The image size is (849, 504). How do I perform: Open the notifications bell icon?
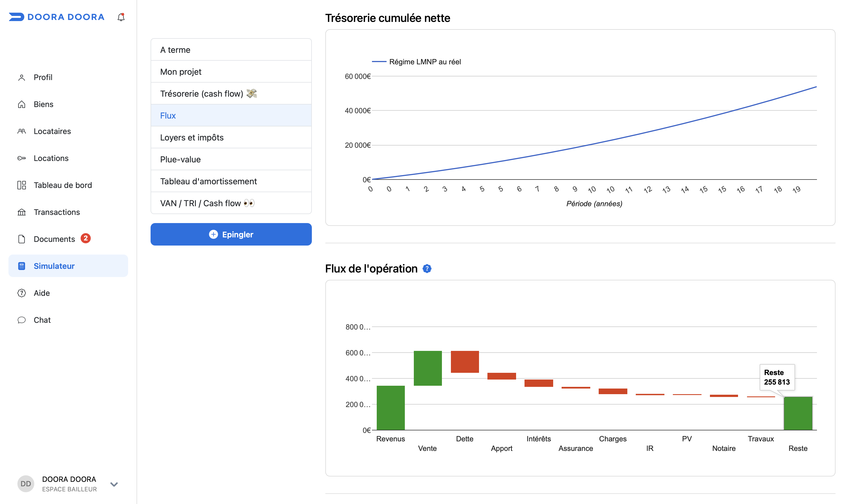pos(121,17)
